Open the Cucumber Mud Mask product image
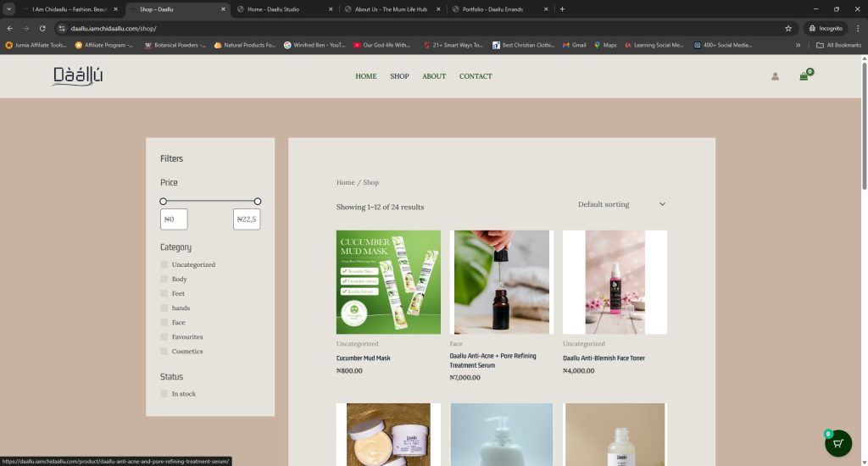Viewport: 868px width, 466px height. (x=388, y=282)
